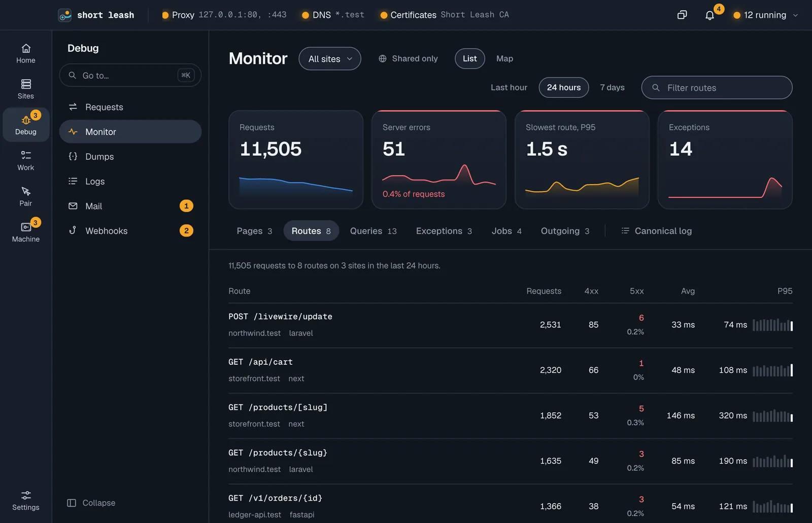Open the Requests stat card
This screenshot has height=523, width=812.
click(296, 159)
